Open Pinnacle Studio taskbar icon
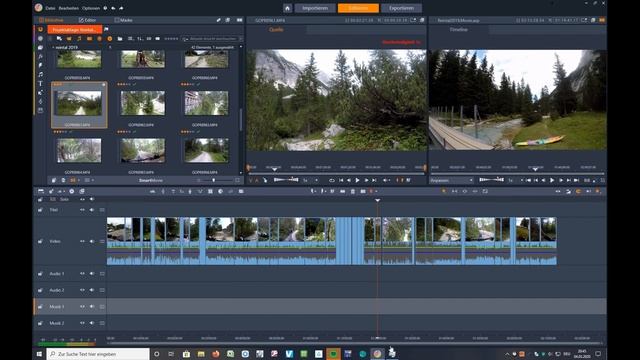The image size is (640, 360). 378,353
